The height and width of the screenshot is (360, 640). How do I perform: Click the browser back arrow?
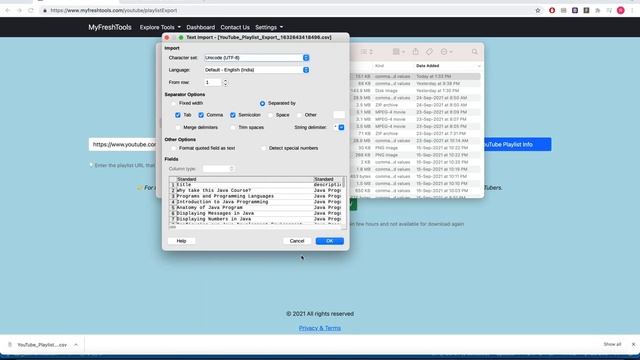pos(7,10)
